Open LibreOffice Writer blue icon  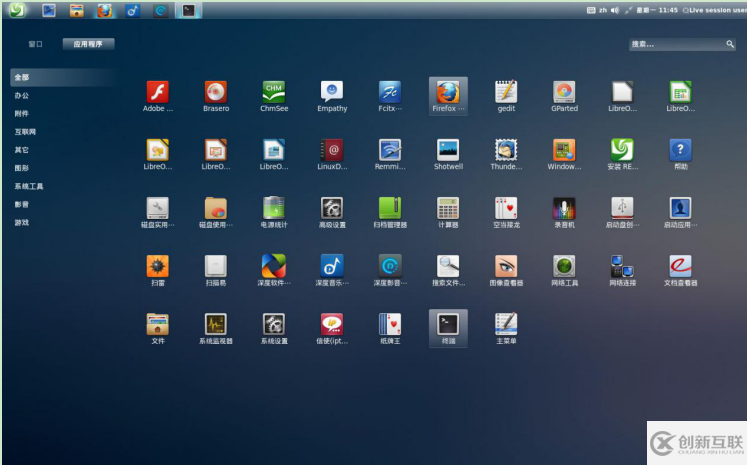click(274, 150)
